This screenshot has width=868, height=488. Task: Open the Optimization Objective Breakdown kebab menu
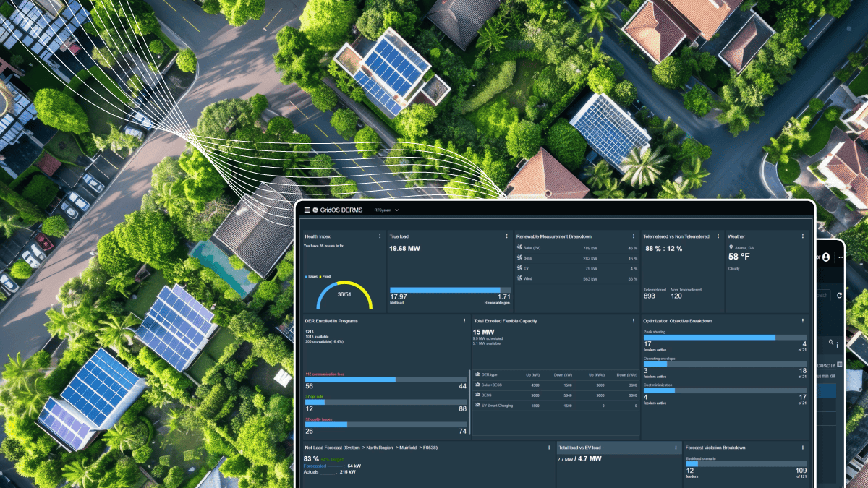[x=801, y=320]
